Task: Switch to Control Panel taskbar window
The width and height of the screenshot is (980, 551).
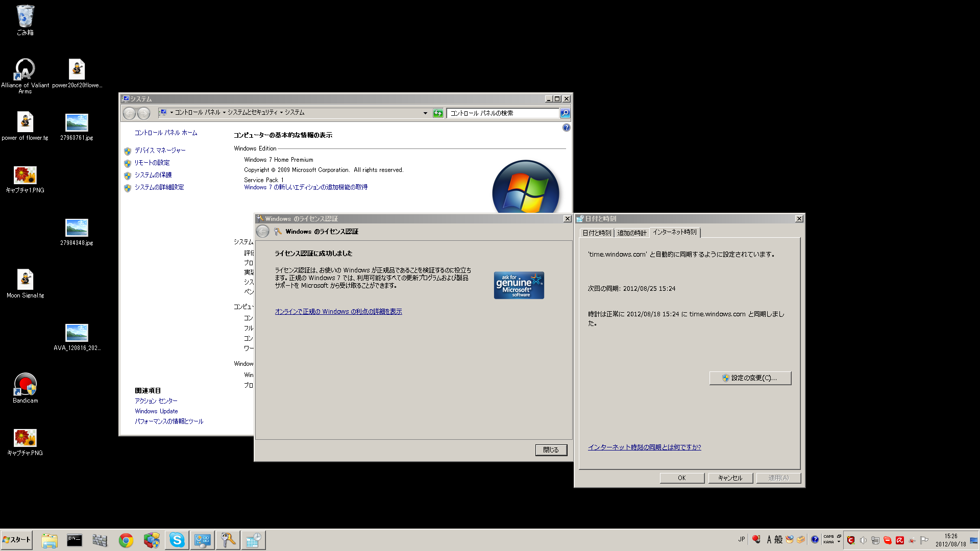Action: (x=202, y=540)
